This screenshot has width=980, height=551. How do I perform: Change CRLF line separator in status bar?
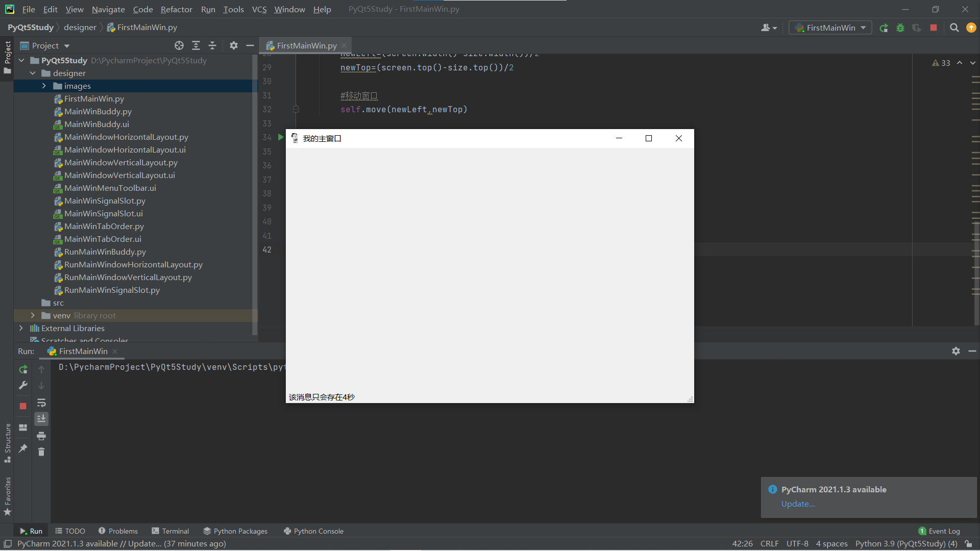[x=769, y=544]
